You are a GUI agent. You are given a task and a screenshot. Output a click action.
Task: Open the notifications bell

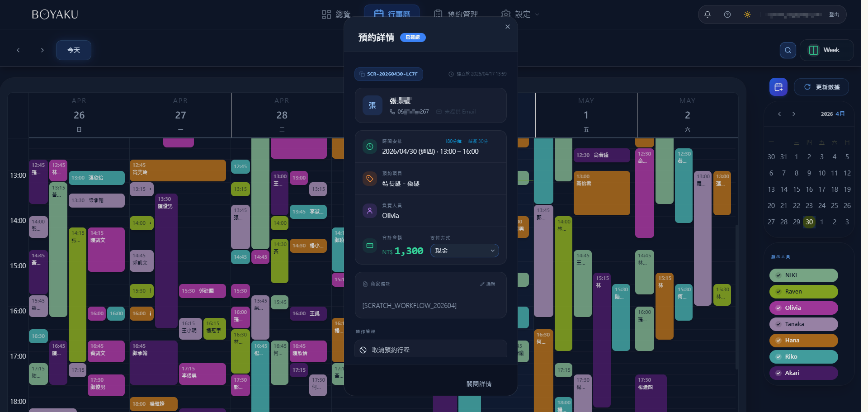click(708, 14)
